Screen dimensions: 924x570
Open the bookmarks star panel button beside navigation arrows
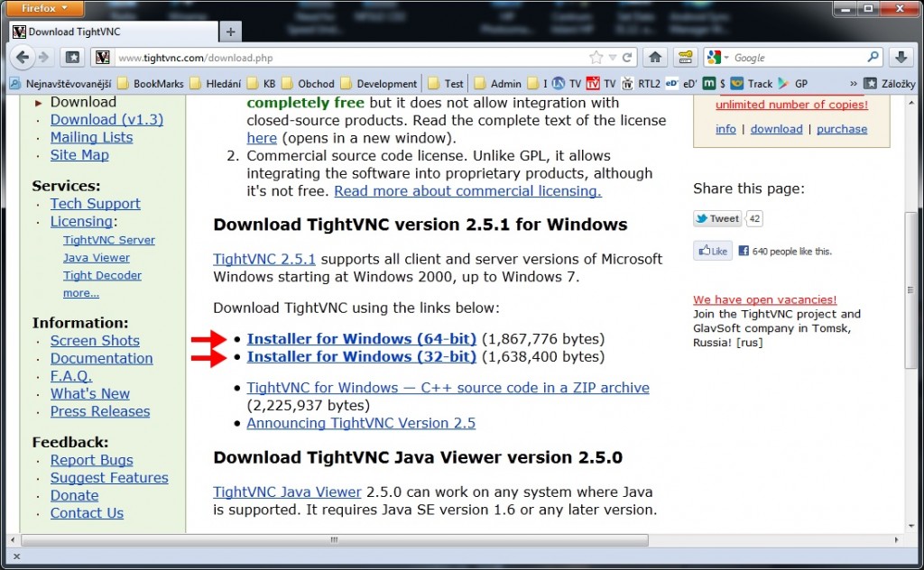click(72, 57)
